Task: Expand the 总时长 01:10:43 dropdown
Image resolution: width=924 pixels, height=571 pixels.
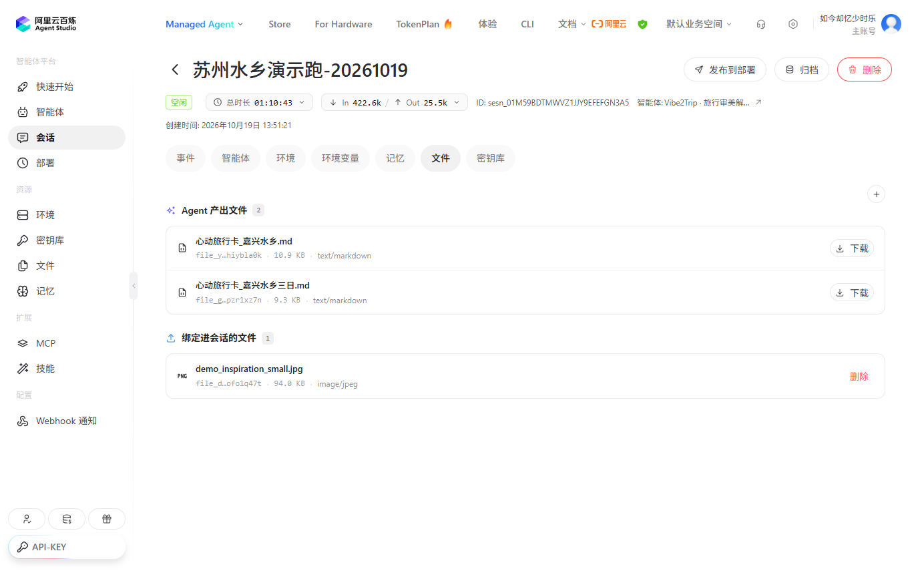Action: [259, 102]
